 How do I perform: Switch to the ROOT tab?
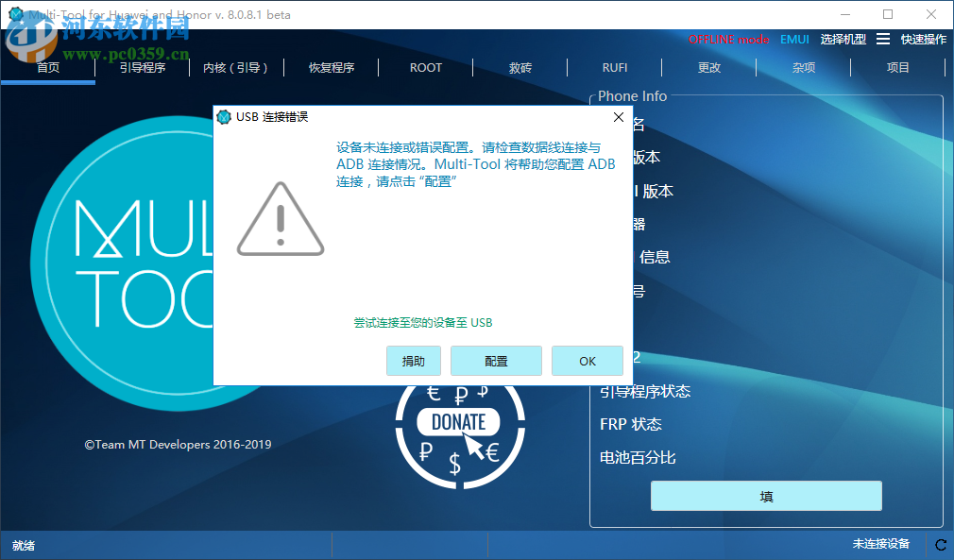coord(425,67)
